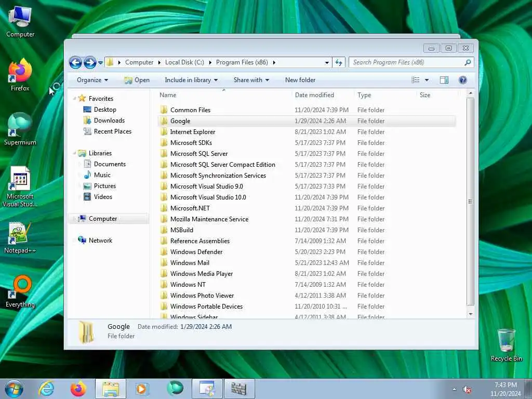Open the Recycle Bin
The width and height of the screenshot is (532, 399).
coord(506,345)
